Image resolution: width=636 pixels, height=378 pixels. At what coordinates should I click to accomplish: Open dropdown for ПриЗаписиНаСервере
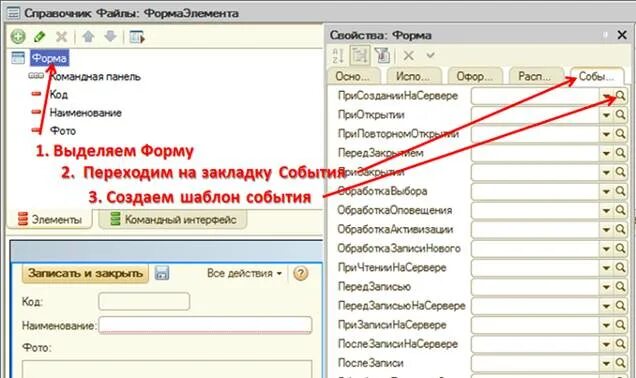606,325
